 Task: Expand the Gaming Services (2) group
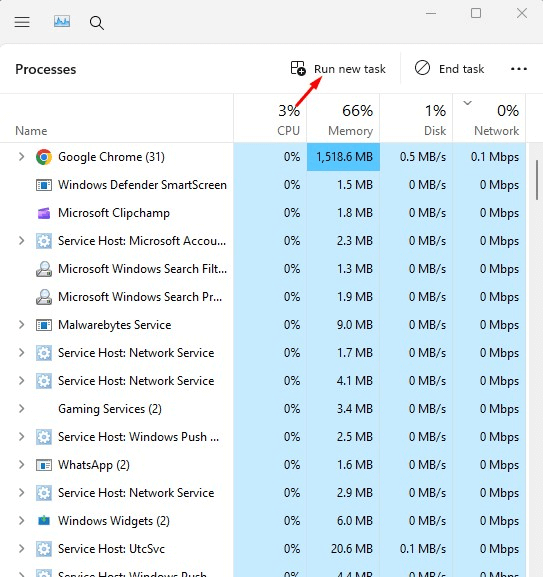point(22,408)
